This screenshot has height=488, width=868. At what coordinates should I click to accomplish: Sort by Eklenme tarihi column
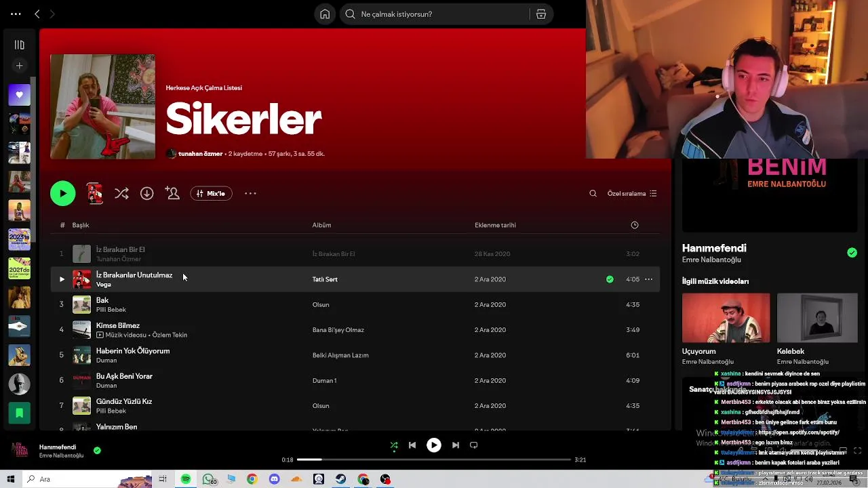[495, 225]
